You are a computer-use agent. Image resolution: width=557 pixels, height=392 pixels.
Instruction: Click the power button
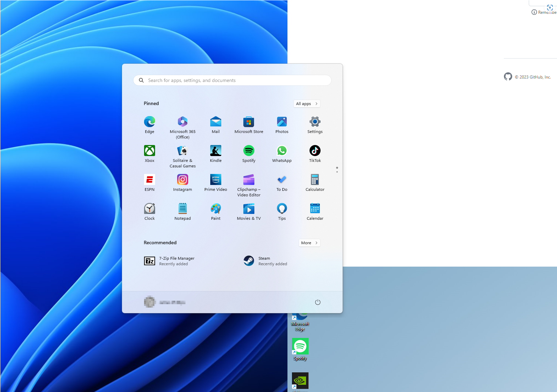click(x=317, y=302)
